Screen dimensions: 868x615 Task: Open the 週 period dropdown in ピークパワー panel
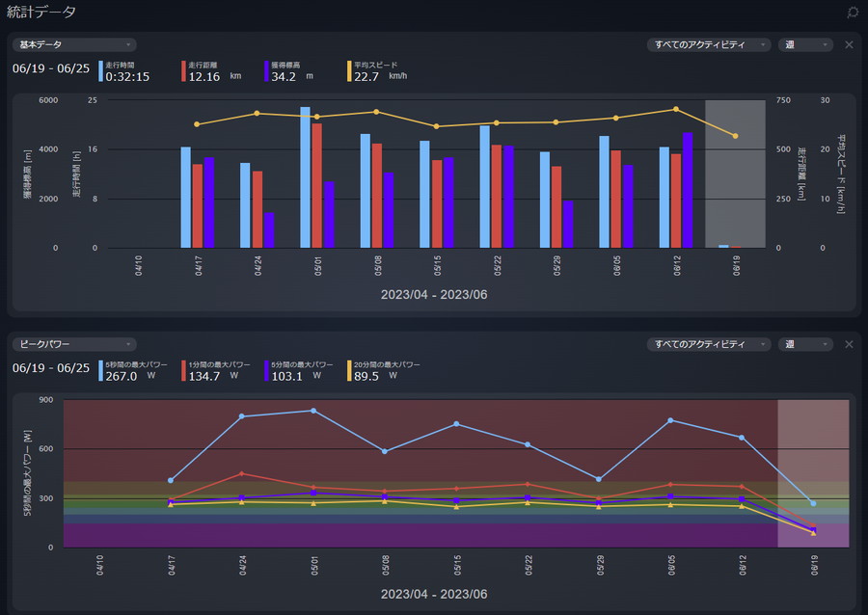pyautogui.click(x=805, y=344)
